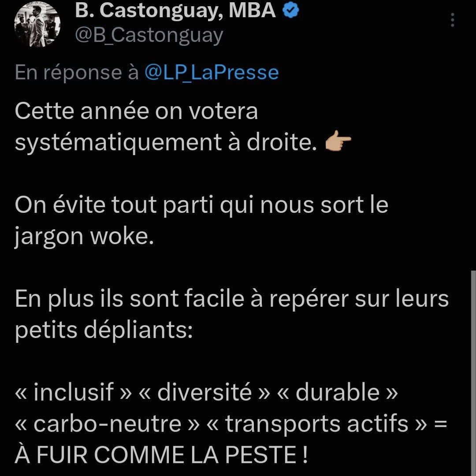Click the quoted word "inclusif"

[x=74, y=393]
